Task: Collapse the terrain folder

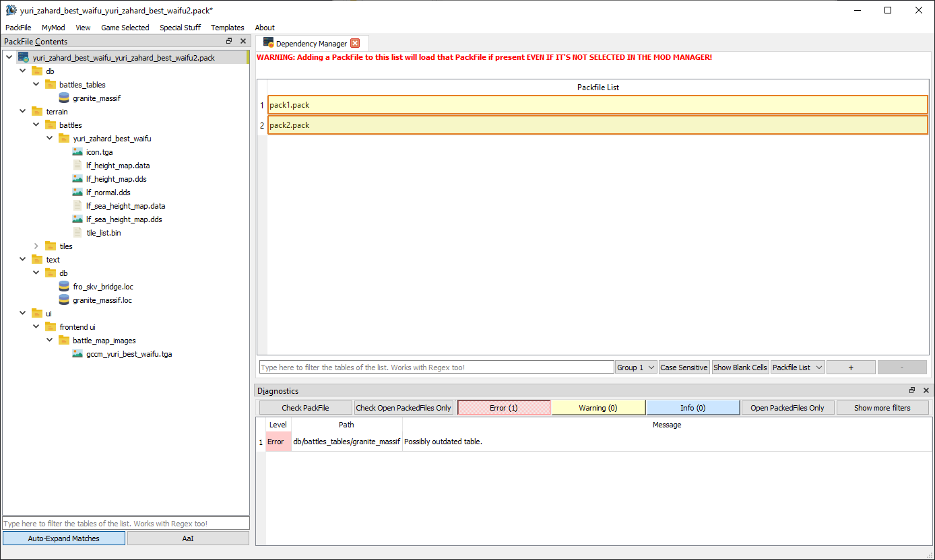Action: (x=23, y=112)
